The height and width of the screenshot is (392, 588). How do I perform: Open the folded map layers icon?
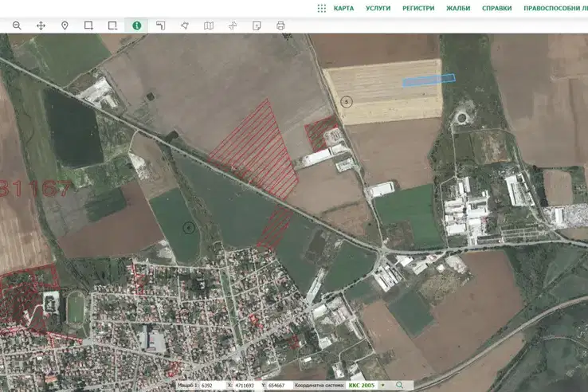tap(209, 25)
